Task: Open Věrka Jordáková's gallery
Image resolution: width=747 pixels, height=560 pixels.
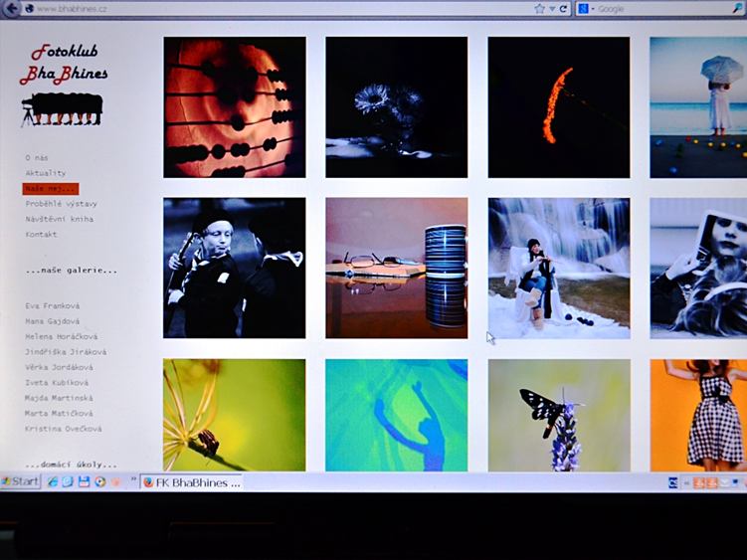Action: coord(59,367)
